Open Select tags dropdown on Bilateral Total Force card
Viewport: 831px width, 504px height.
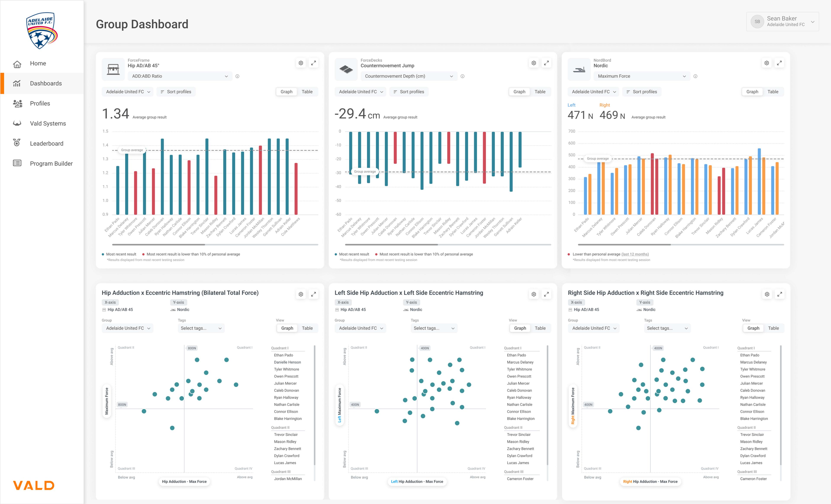(x=201, y=328)
